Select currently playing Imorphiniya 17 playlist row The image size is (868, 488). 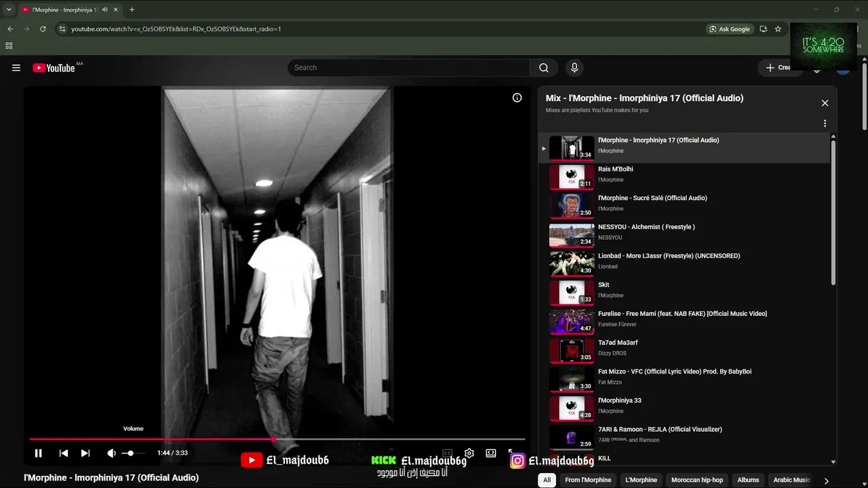coord(685,148)
